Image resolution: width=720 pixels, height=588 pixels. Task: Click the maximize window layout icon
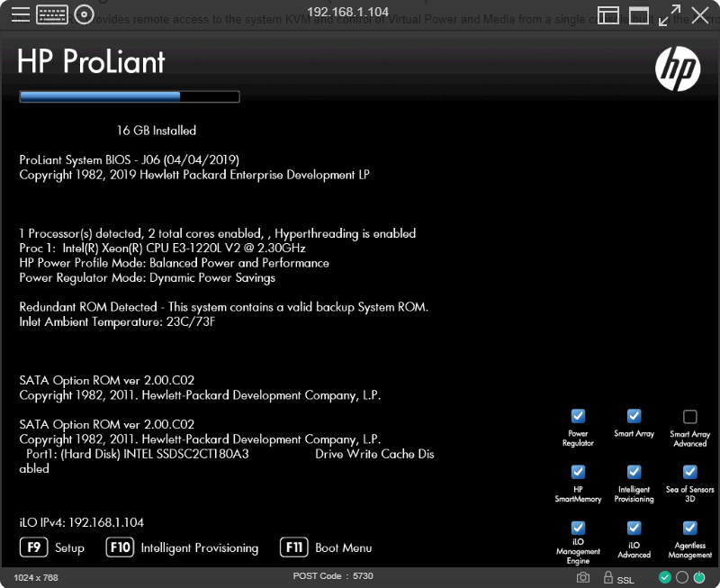pyautogui.click(x=639, y=15)
